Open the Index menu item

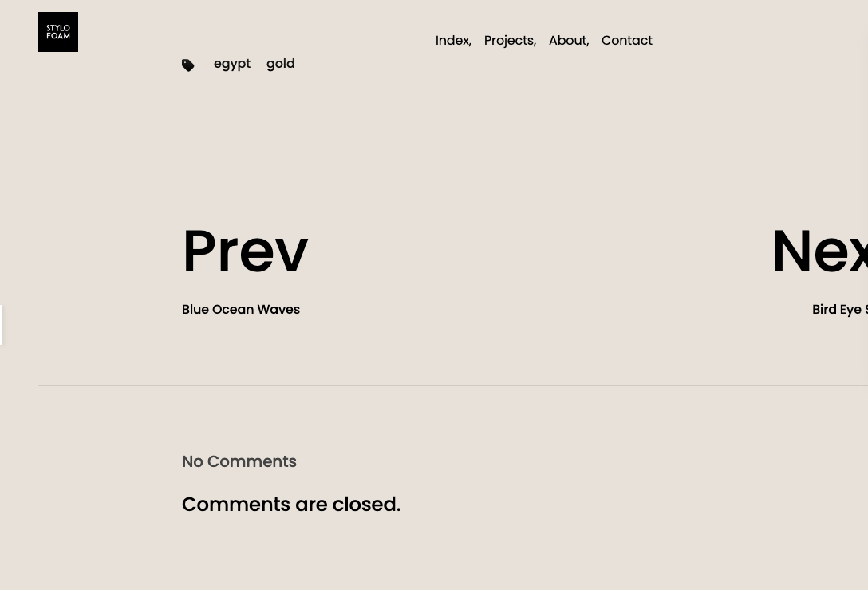click(x=452, y=41)
